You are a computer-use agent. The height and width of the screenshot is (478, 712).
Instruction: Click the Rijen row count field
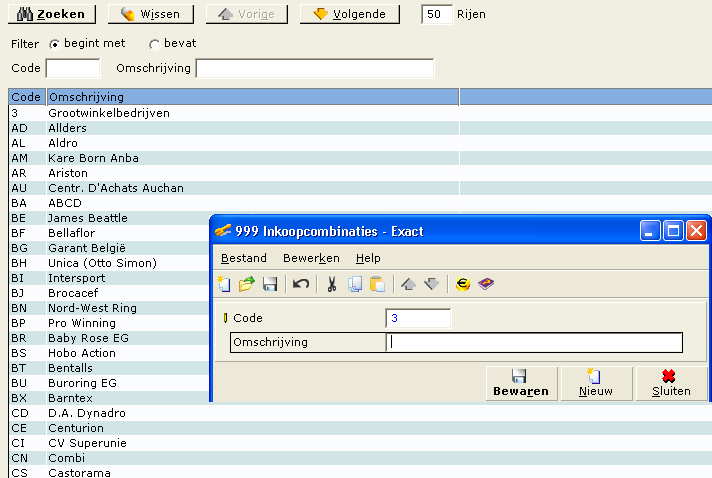click(x=437, y=14)
